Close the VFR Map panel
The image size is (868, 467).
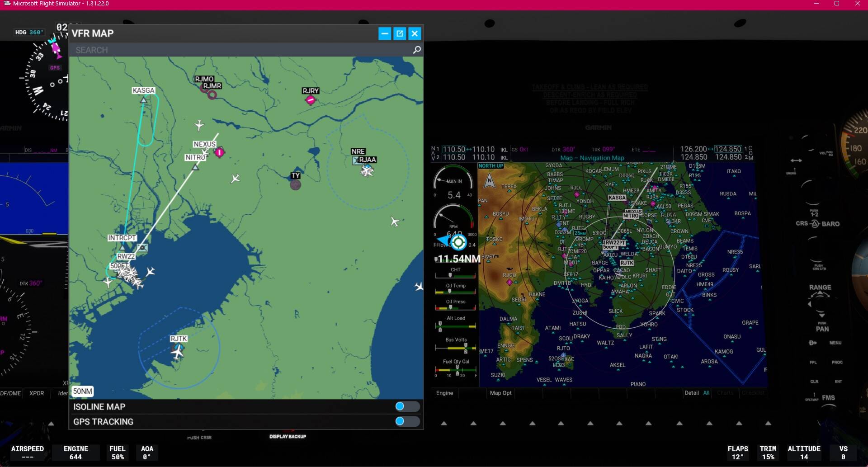[415, 33]
